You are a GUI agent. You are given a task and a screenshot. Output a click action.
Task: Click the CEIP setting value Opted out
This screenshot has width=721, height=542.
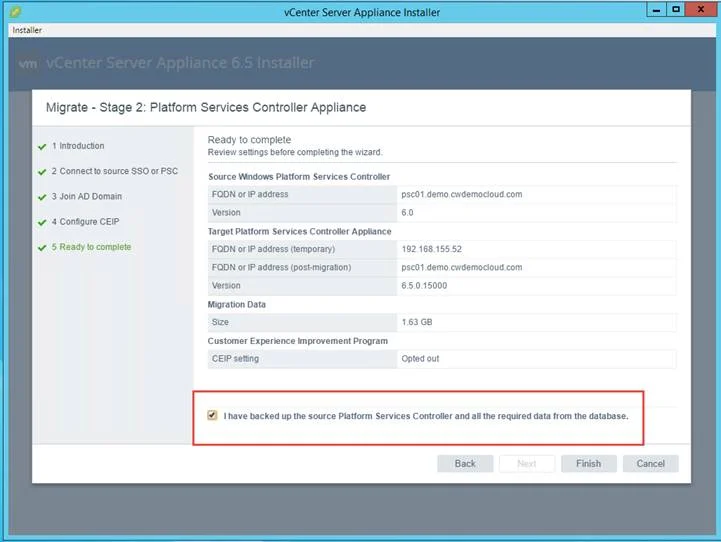[420, 358]
